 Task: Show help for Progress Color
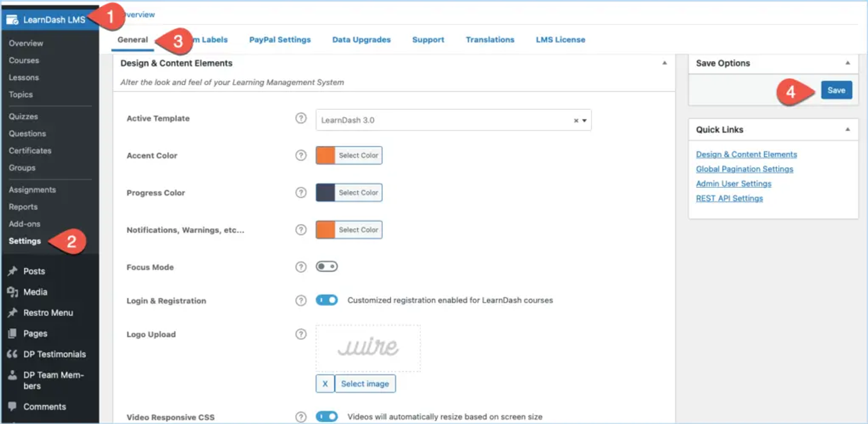301,193
